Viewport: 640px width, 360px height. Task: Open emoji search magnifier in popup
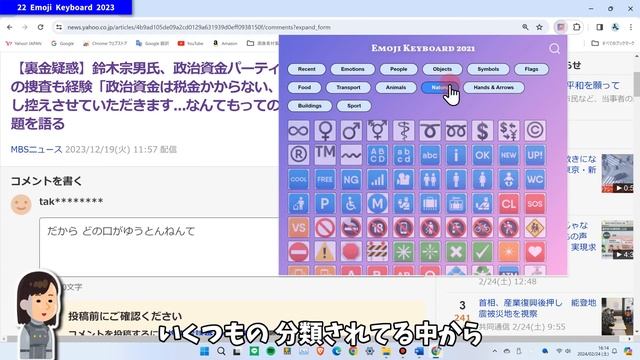[554, 49]
